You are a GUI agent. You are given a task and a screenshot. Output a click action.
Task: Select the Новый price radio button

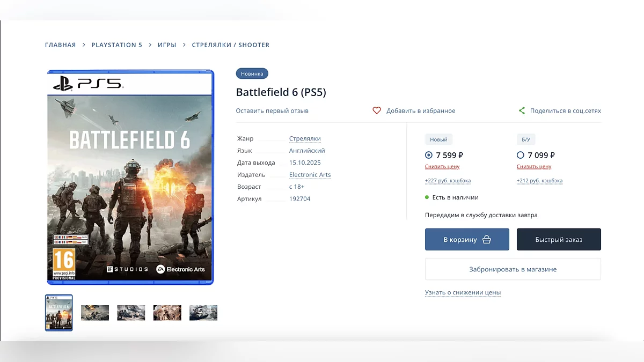tap(429, 155)
